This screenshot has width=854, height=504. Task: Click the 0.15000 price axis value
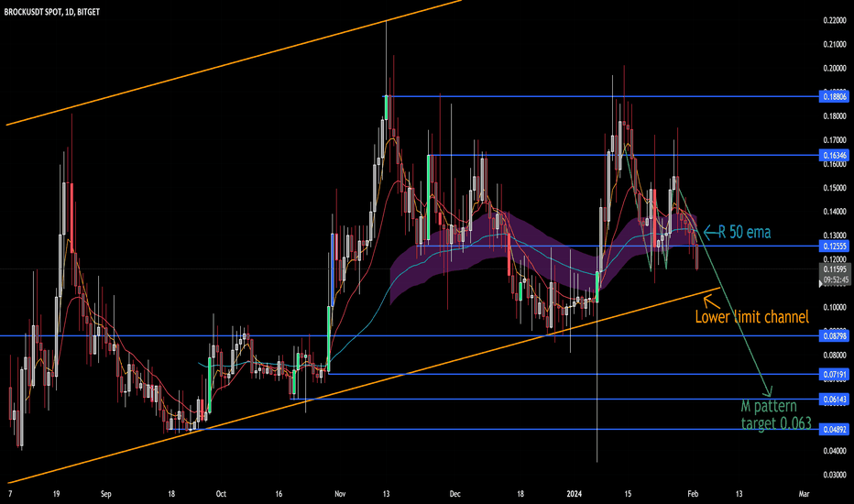(x=835, y=188)
